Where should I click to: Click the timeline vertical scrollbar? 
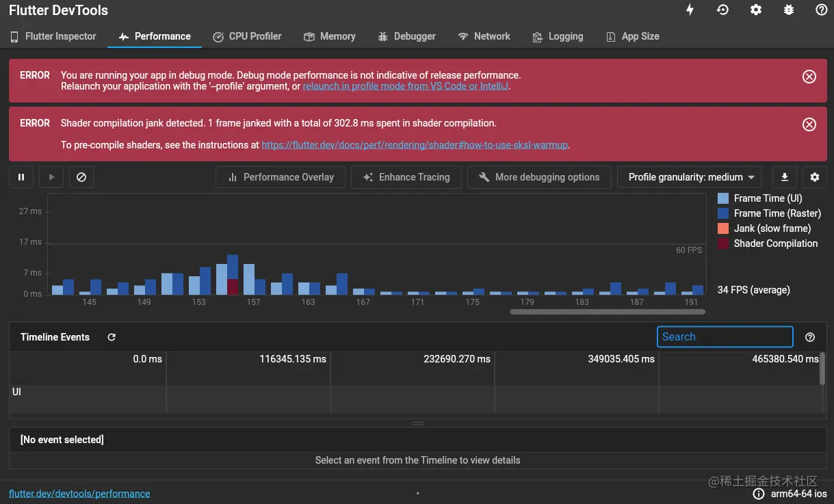(x=822, y=369)
